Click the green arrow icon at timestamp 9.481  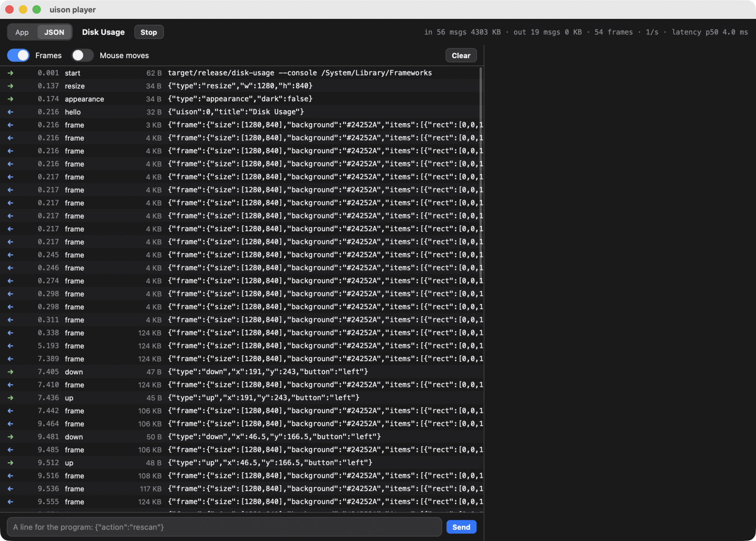coord(11,437)
